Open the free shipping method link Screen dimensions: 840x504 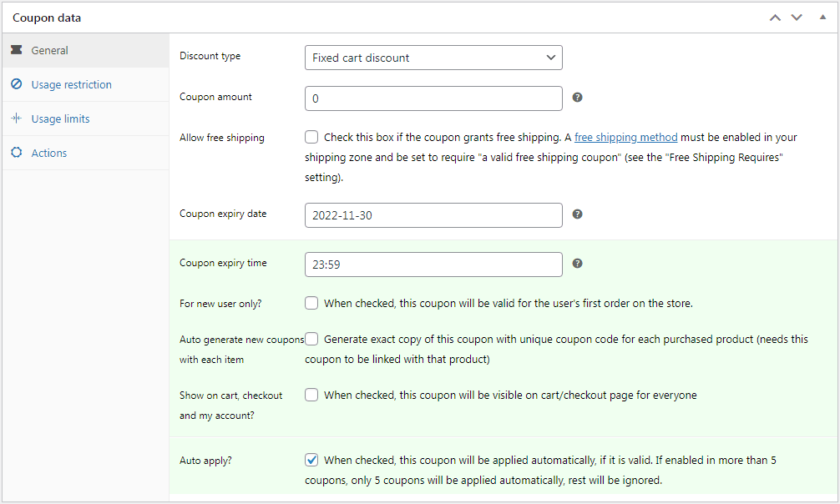[x=625, y=138]
